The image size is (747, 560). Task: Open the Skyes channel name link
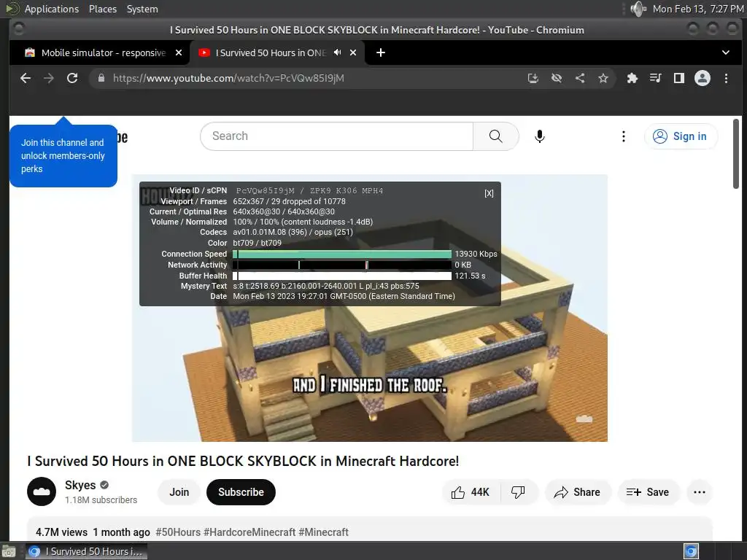click(x=80, y=485)
